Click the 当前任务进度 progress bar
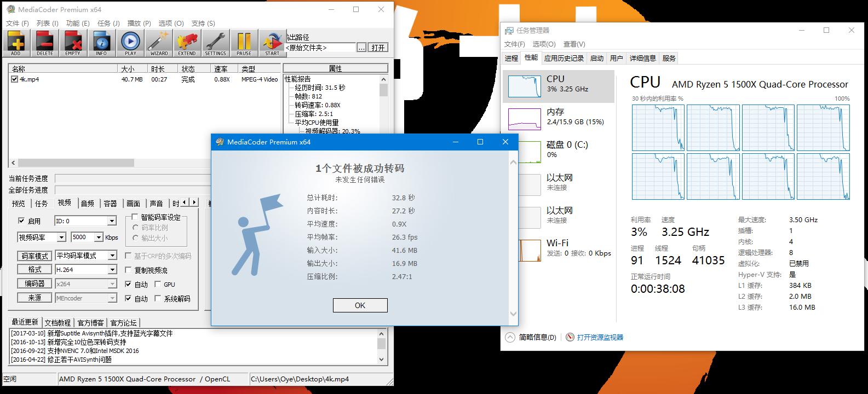Viewport: 868px width, 394px height. [x=133, y=178]
